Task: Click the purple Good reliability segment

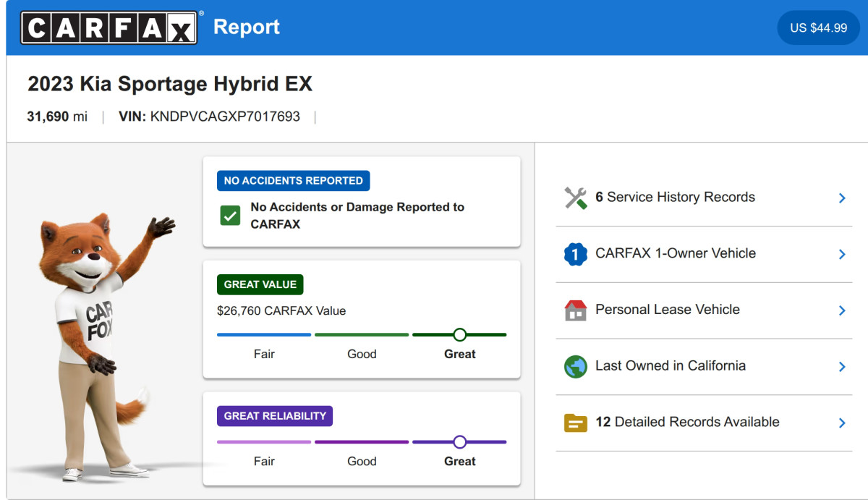Action: [362, 442]
